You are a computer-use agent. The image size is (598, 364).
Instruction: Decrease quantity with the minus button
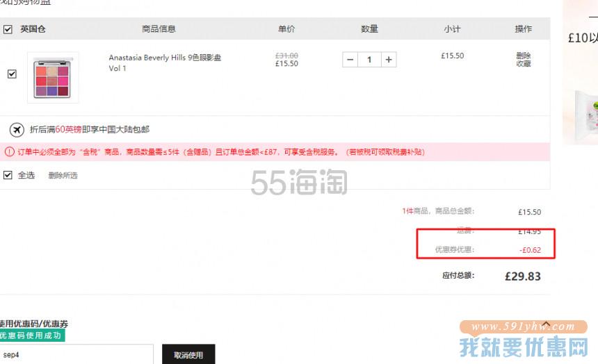click(350, 60)
